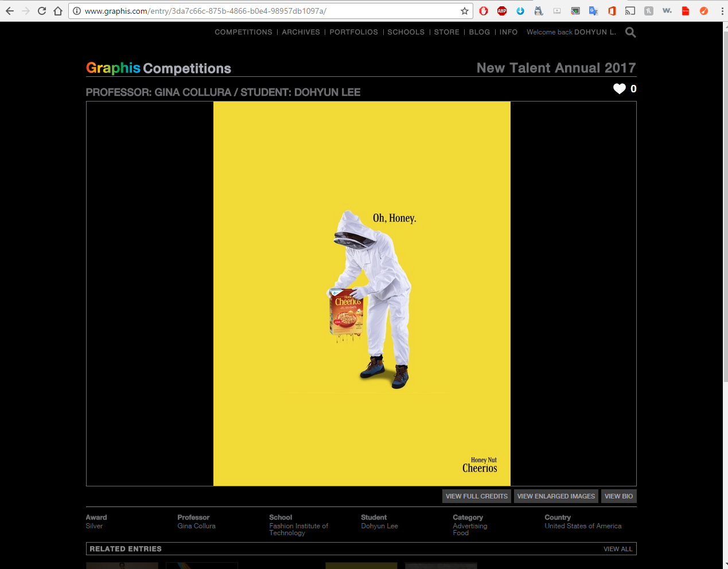
Task: Click the small gray screen extension icon
Action: point(557,11)
